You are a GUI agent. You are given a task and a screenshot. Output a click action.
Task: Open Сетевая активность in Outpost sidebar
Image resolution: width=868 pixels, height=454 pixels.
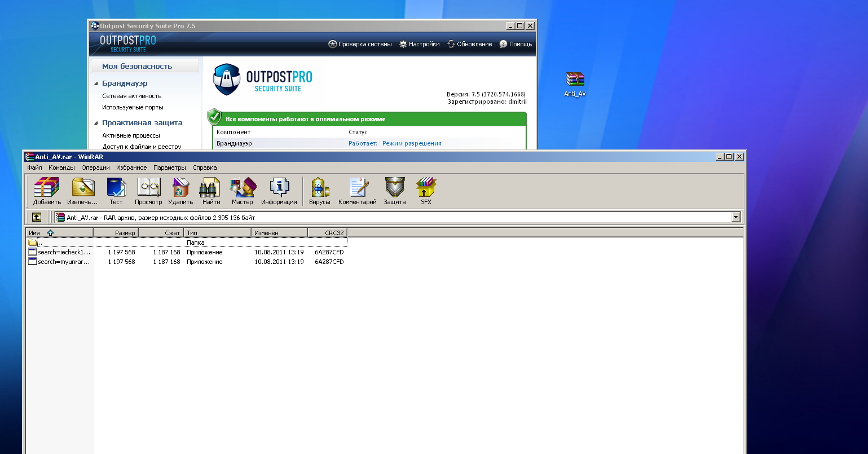tap(131, 96)
